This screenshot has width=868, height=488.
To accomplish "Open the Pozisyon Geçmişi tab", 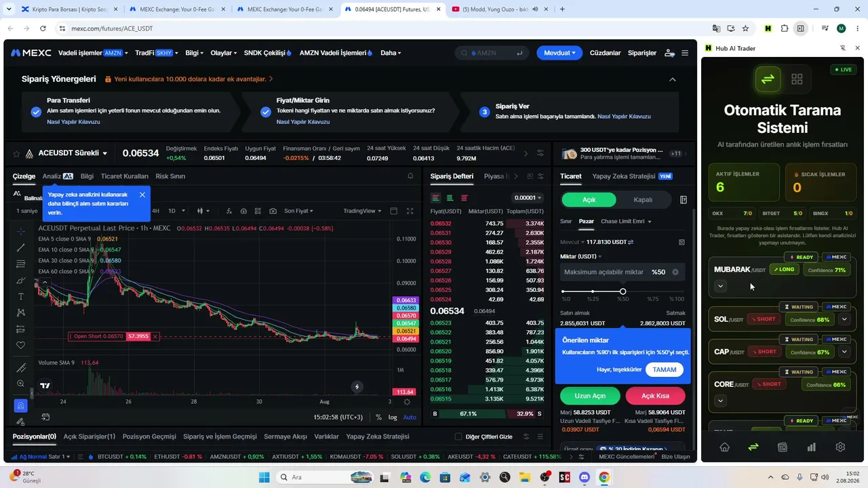I will 149,436.
